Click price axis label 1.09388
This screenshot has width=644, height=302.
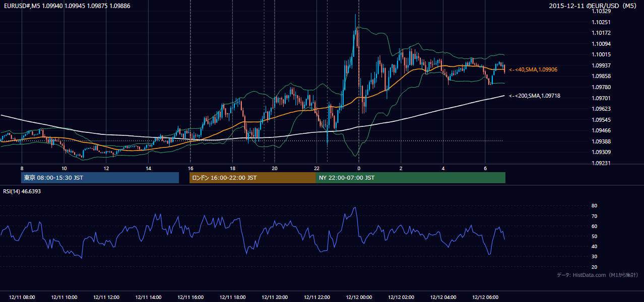(602, 141)
